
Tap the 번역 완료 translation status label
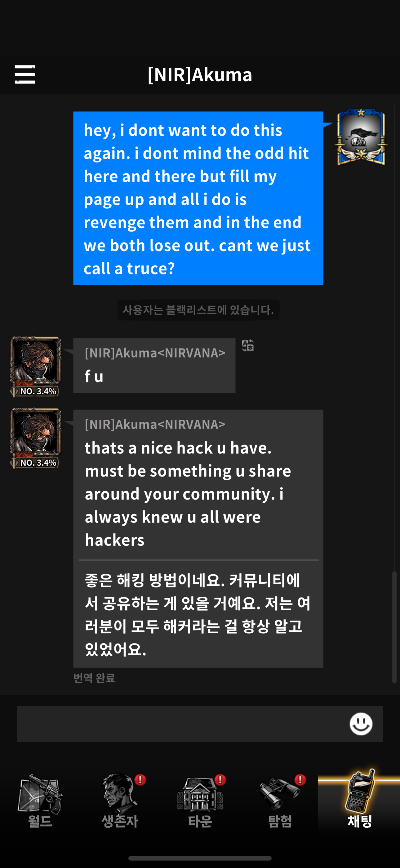(x=94, y=678)
